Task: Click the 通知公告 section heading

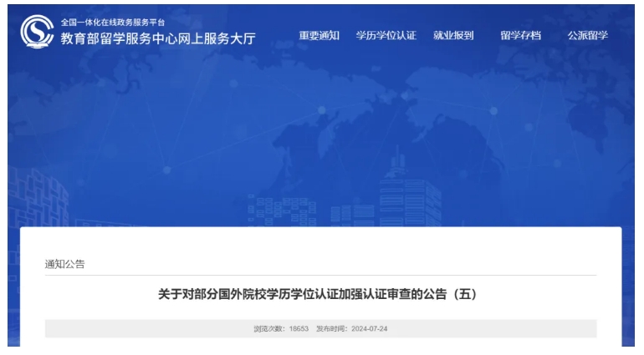Action: [65, 264]
